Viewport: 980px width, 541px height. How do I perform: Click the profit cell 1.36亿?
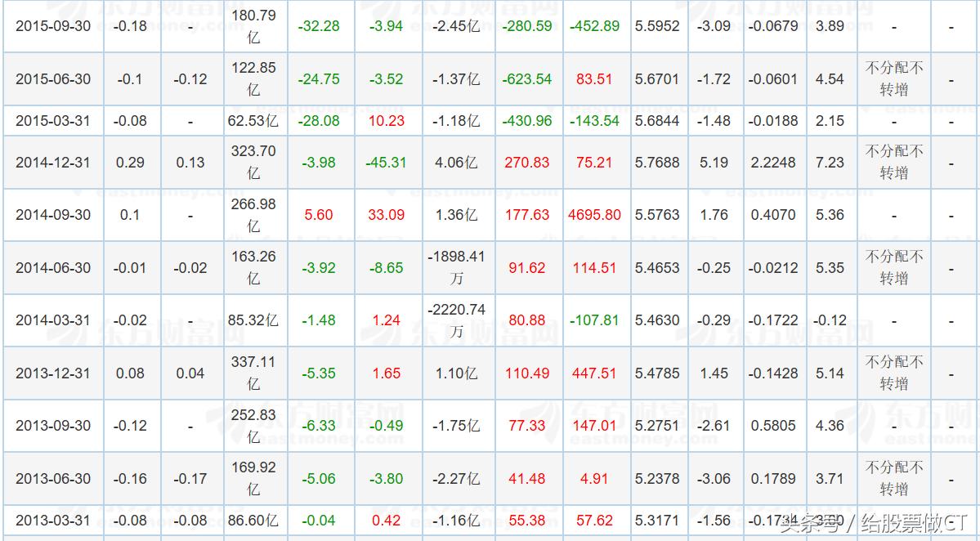[x=456, y=215]
